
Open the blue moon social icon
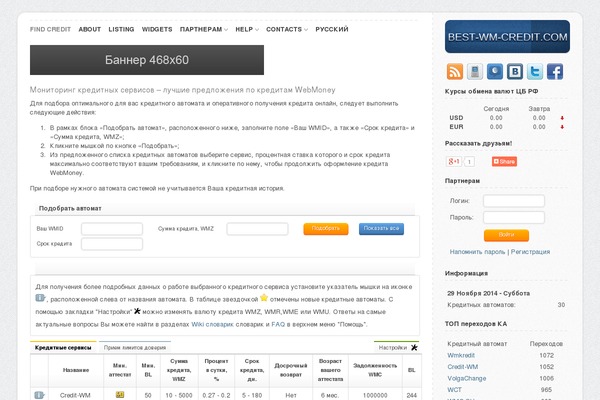pos(495,72)
